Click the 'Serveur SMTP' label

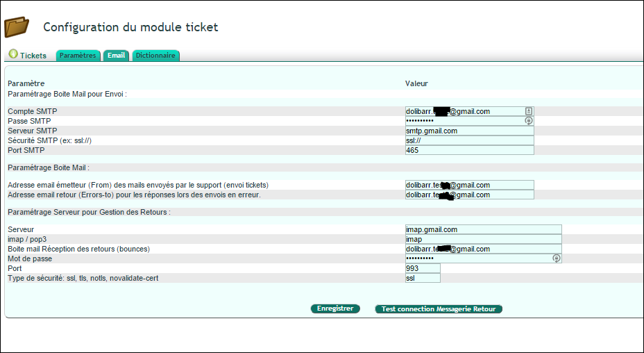pos(33,131)
